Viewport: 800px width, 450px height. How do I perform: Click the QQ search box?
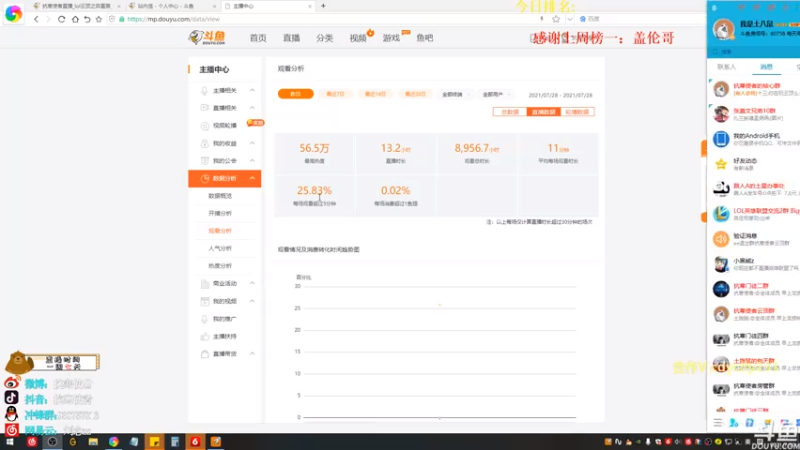tap(753, 52)
